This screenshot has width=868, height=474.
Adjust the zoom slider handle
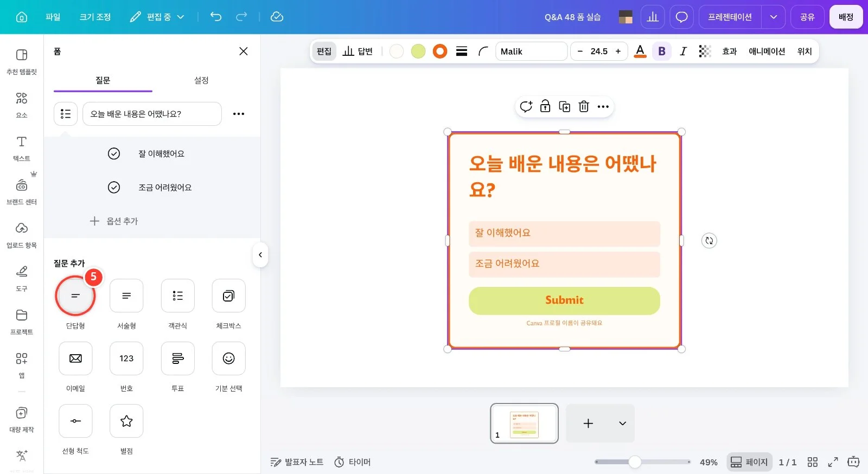click(x=635, y=462)
